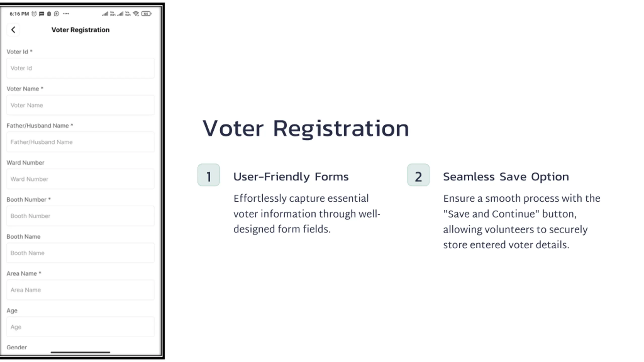This screenshot has height=362, width=644.
Task: Click the User-Friendly Forms heading
Action: point(291,177)
